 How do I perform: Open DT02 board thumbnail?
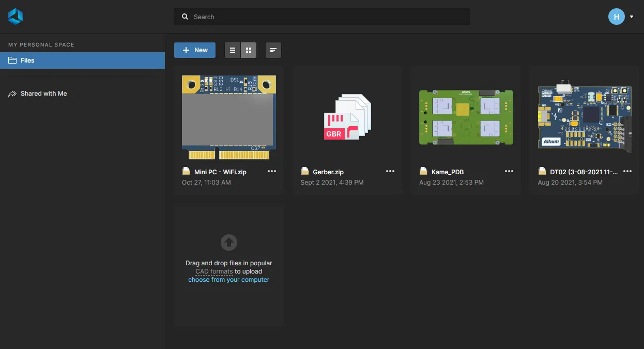[x=585, y=116]
